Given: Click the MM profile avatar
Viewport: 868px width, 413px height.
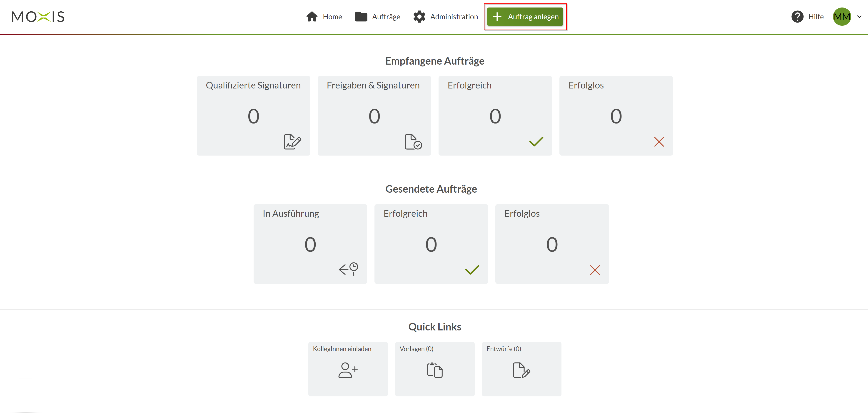Looking at the screenshot, I should coord(842,16).
